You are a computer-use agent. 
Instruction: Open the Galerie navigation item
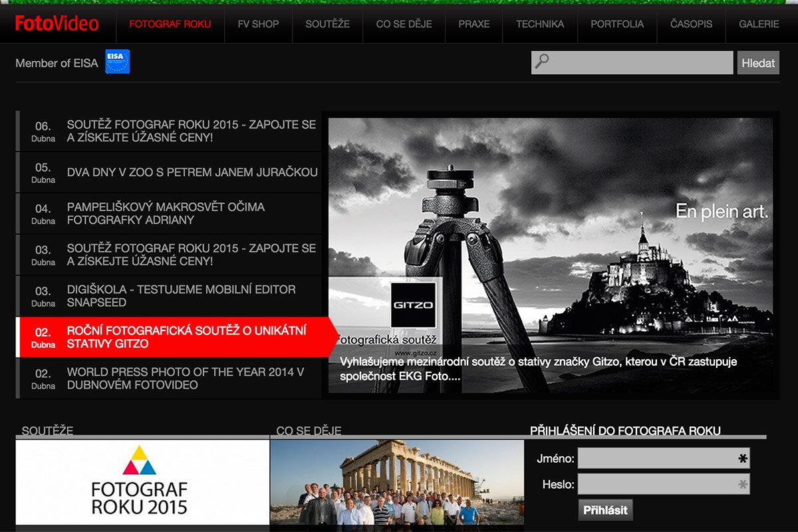point(759,24)
